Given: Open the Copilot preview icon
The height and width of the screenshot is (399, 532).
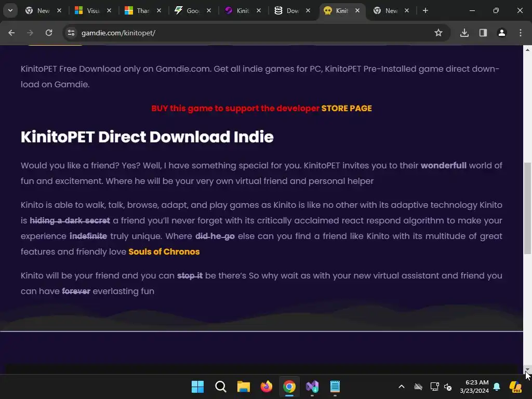Looking at the screenshot, I should click(515, 387).
